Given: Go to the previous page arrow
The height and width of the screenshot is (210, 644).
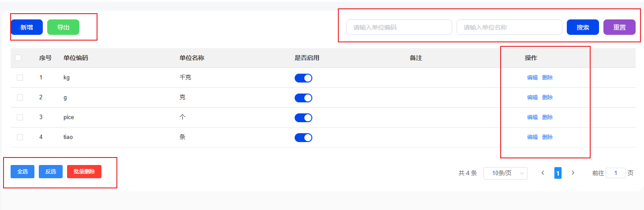Looking at the screenshot, I should coord(543,173).
